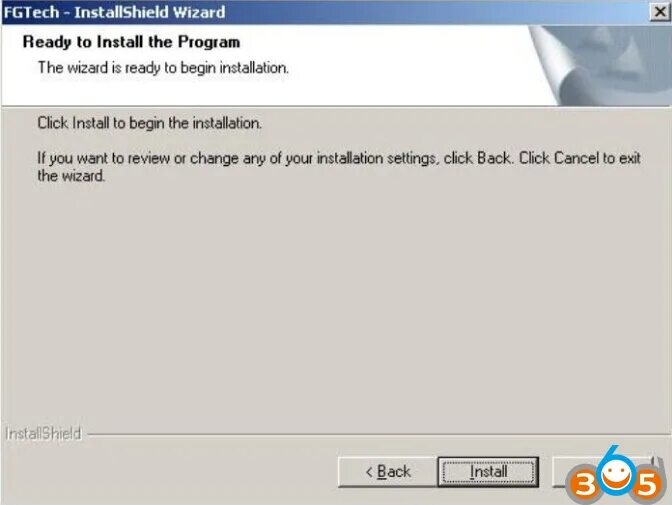Screen dimensions: 672x505
Task: Click the empty gray dialog body area
Action: (x=334, y=300)
